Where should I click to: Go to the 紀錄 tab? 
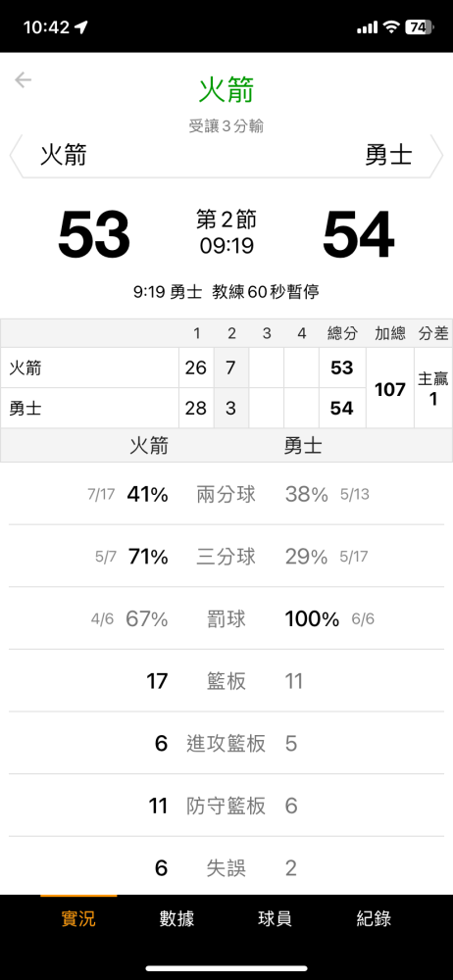374,918
